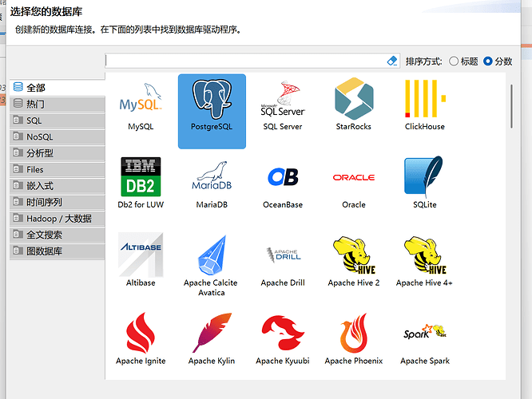Open the 时间序列 category
This screenshot has width=532, height=399.
coord(58,202)
